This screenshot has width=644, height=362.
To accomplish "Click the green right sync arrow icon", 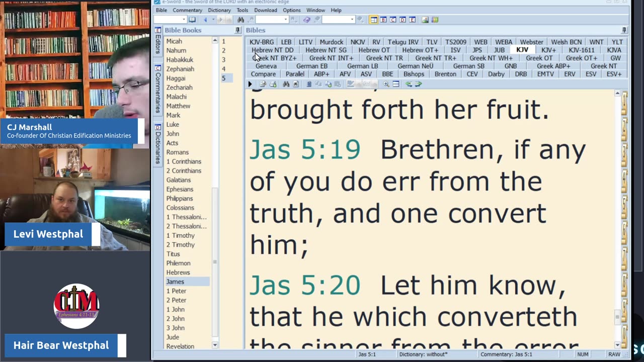I will [x=419, y=84].
